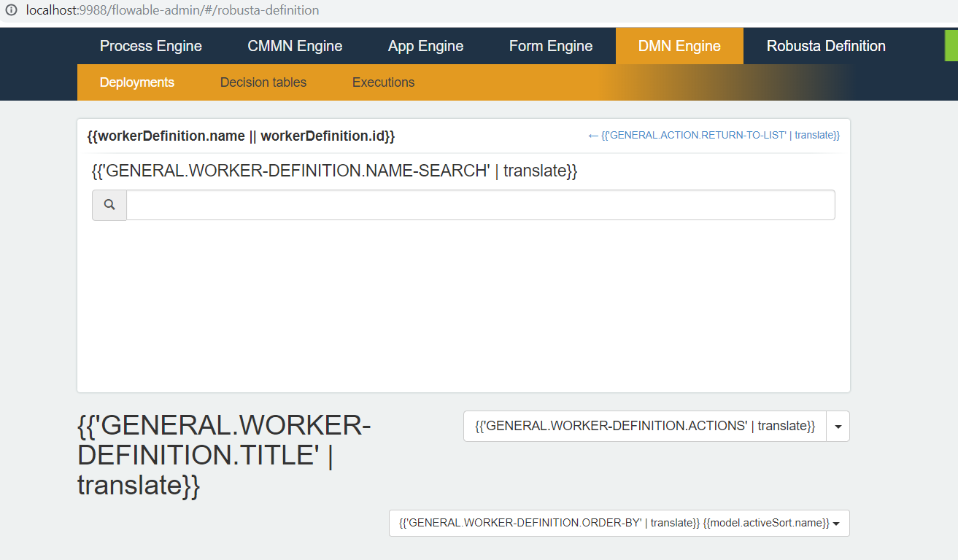The width and height of the screenshot is (958, 560).
Task: Click the workerDefinition.name panel heading
Action: [241, 136]
